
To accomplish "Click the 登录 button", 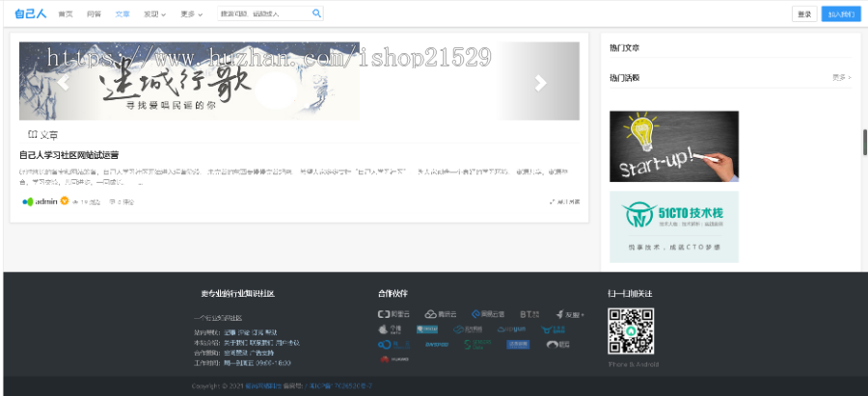I will pyautogui.click(x=804, y=14).
